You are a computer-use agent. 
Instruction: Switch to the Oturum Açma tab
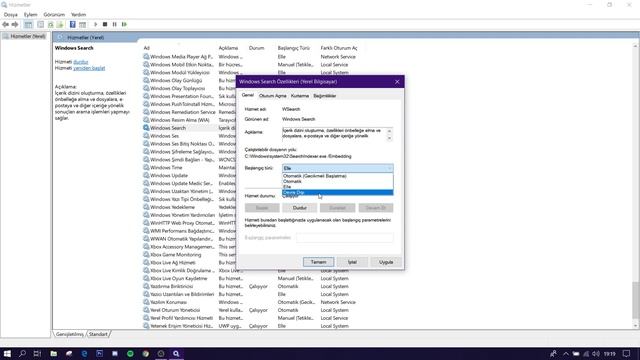click(x=273, y=96)
